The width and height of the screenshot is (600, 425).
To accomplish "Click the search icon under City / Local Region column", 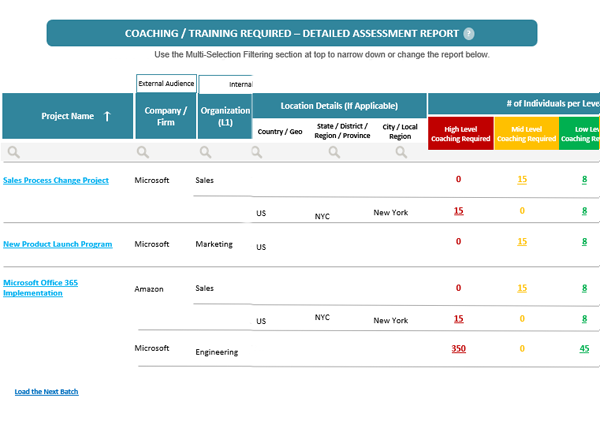I will tap(401, 152).
